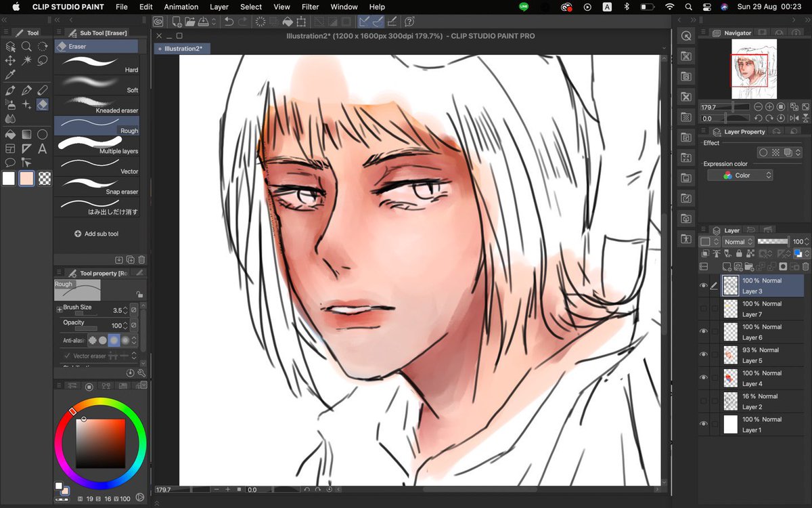812x508 pixels.
Task: Select the Zoom magnifier tool
Action: [x=26, y=47]
